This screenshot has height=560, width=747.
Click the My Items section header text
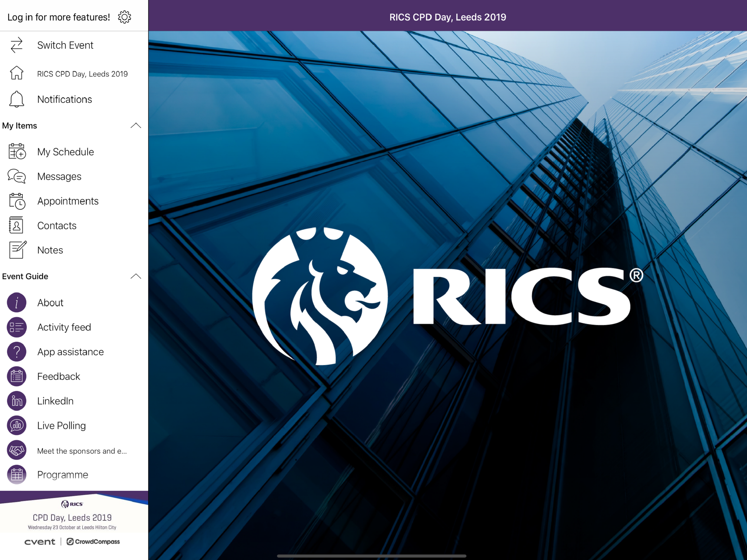click(20, 126)
